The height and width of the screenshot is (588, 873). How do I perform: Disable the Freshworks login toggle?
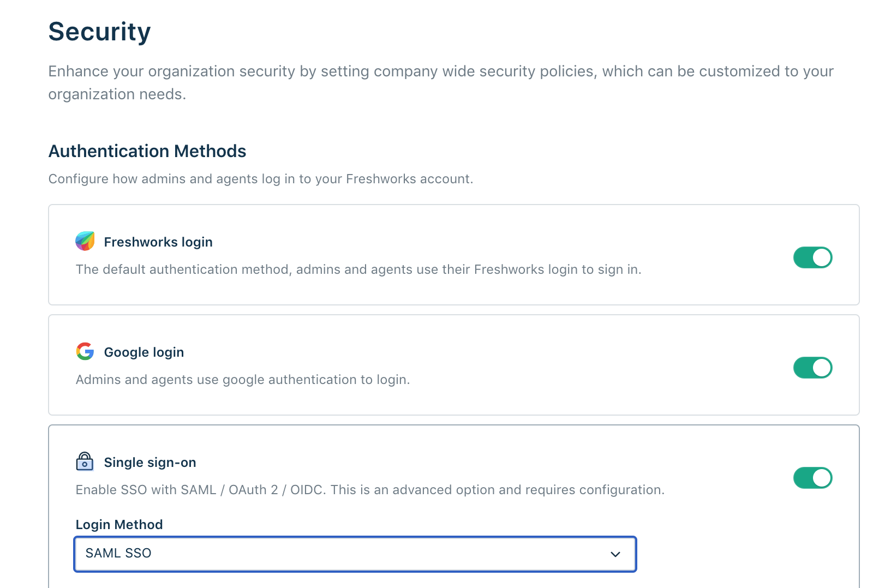(812, 257)
